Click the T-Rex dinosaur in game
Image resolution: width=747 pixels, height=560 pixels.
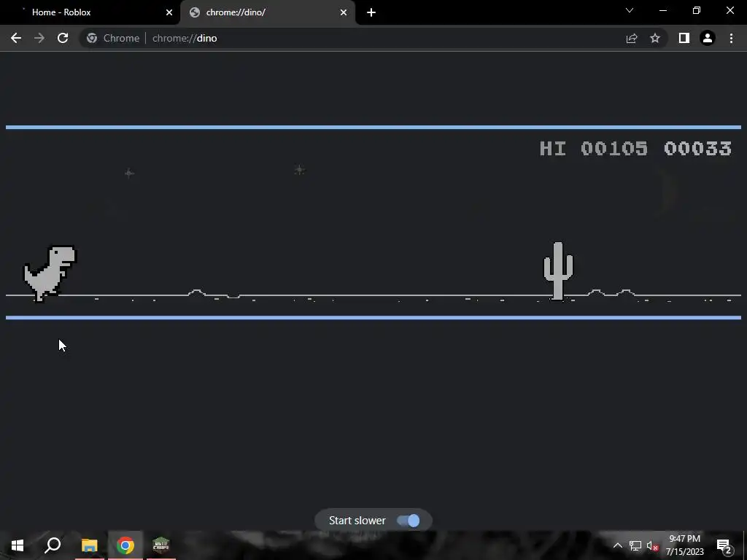pyautogui.click(x=50, y=273)
